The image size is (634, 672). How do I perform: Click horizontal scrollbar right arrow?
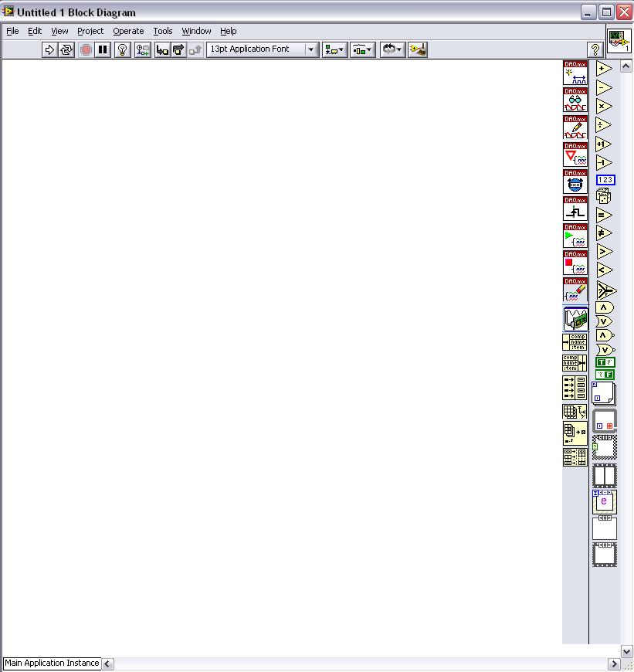[614, 664]
